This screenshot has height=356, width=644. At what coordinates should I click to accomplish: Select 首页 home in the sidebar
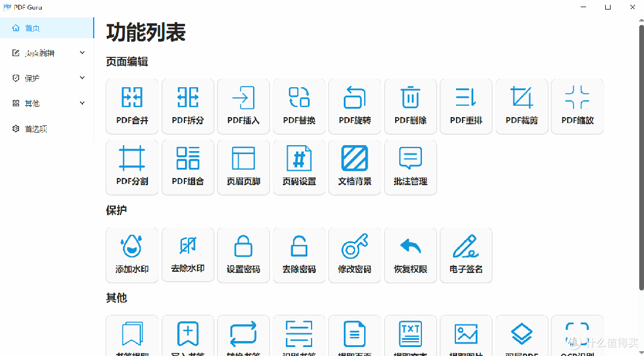click(47, 28)
